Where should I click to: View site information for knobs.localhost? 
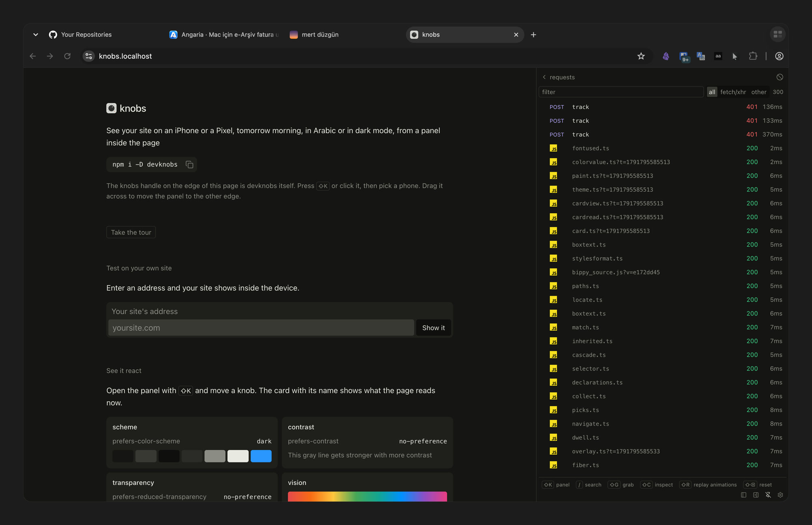click(89, 56)
